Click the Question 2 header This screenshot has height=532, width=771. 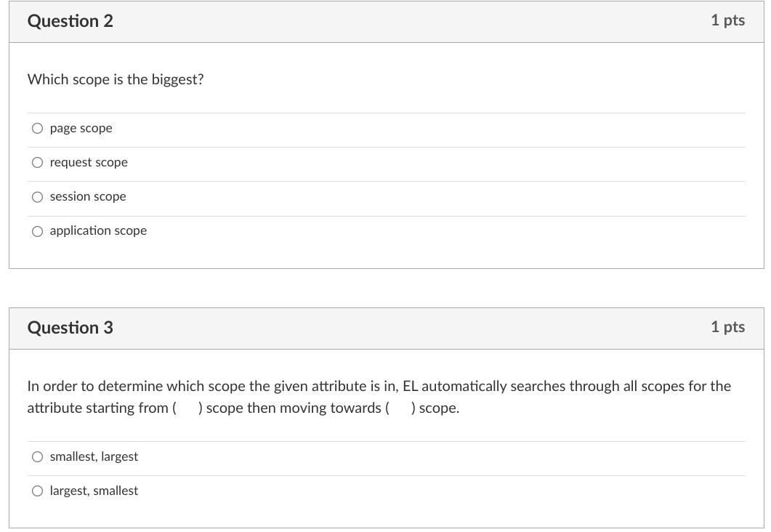tap(70, 21)
